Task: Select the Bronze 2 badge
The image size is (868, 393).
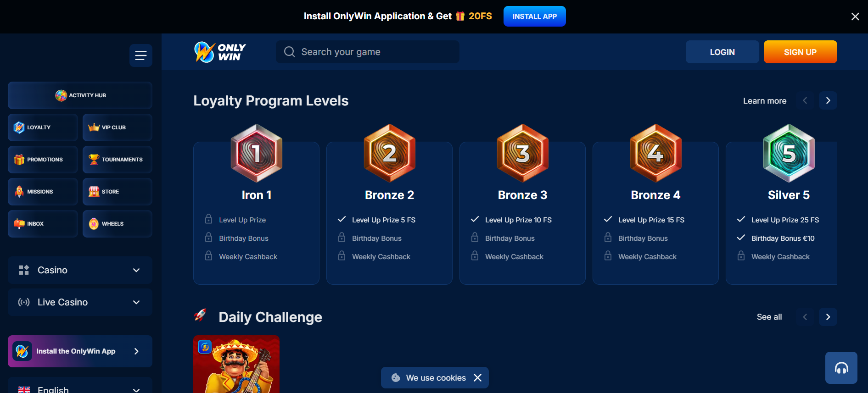Action: point(390,153)
